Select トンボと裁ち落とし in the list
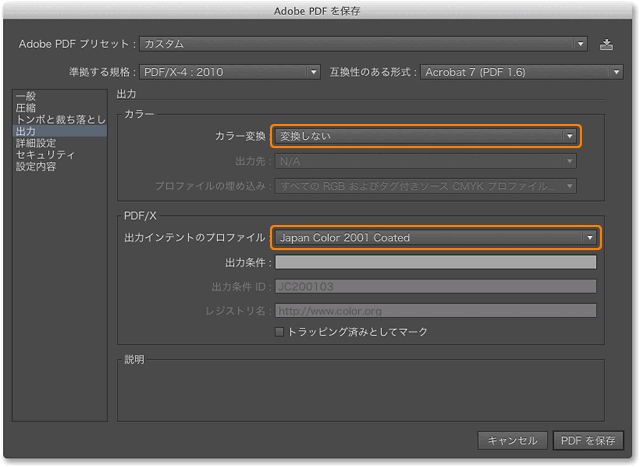The image size is (640, 467). [60, 119]
